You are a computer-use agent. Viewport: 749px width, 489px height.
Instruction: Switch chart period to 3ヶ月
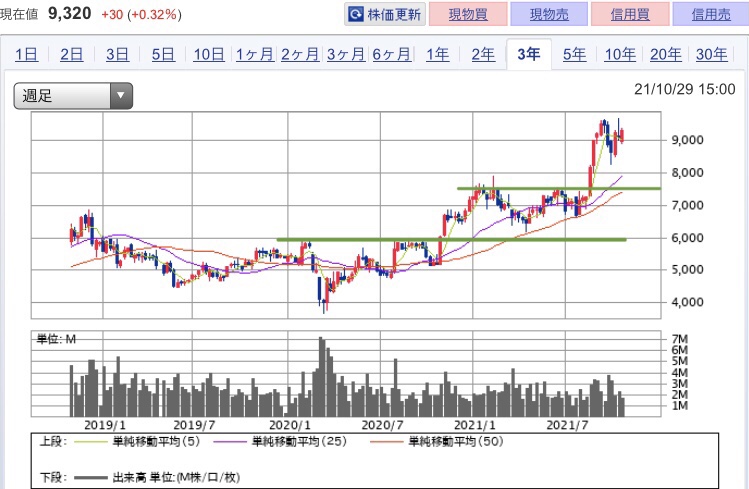[346, 54]
